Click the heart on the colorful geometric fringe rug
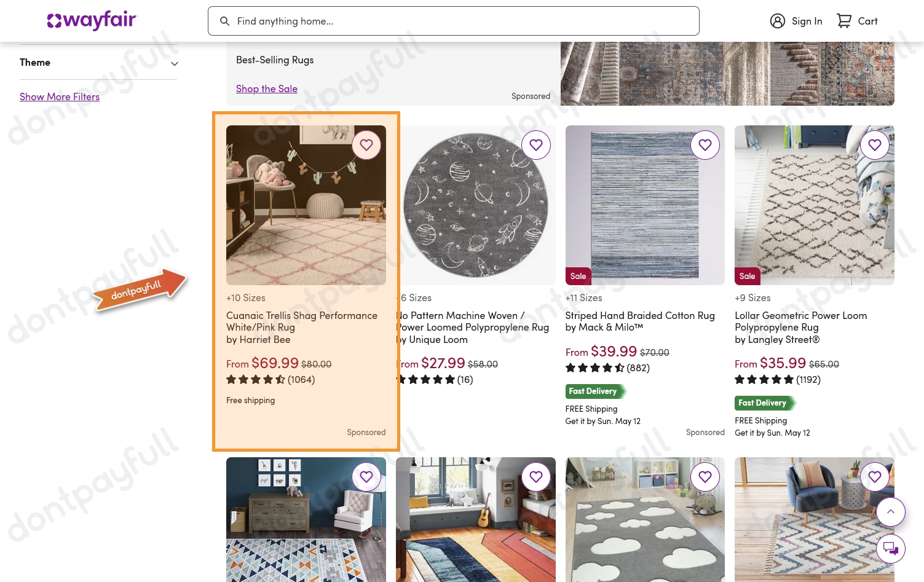The image size is (924, 582). click(875, 477)
